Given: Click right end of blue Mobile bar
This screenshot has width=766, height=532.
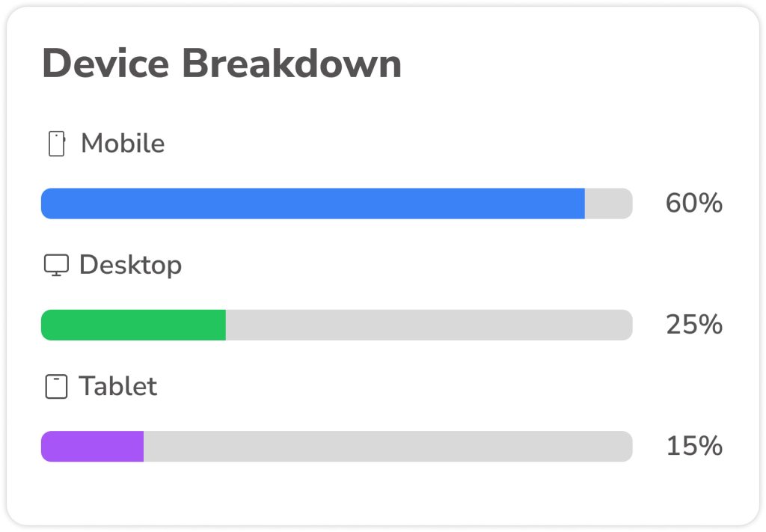Looking at the screenshot, I should pos(580,204).
